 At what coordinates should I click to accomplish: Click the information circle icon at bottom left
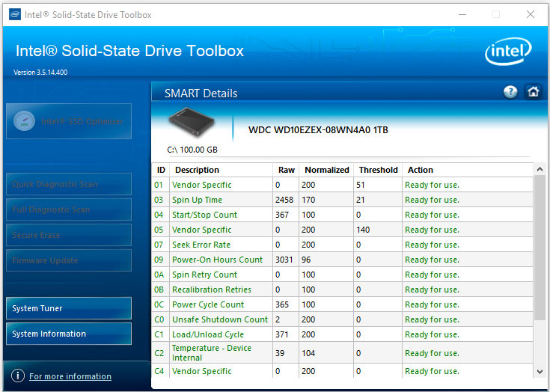pos(18,376)
